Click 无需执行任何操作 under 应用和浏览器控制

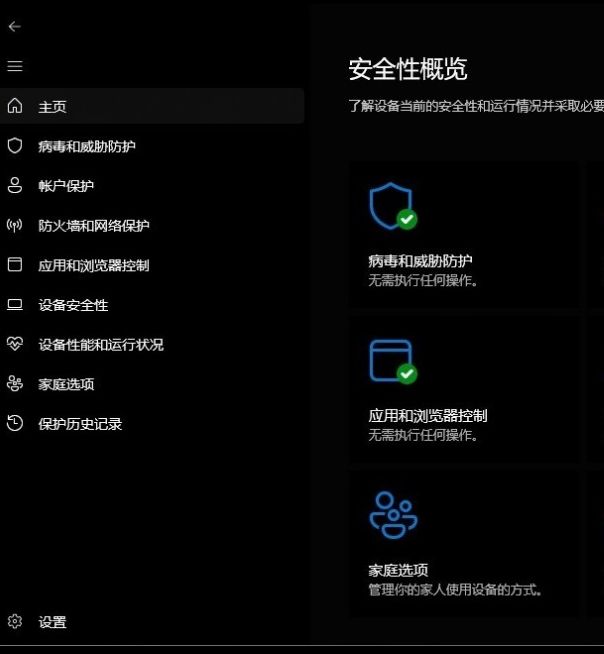tap(423, 435)
